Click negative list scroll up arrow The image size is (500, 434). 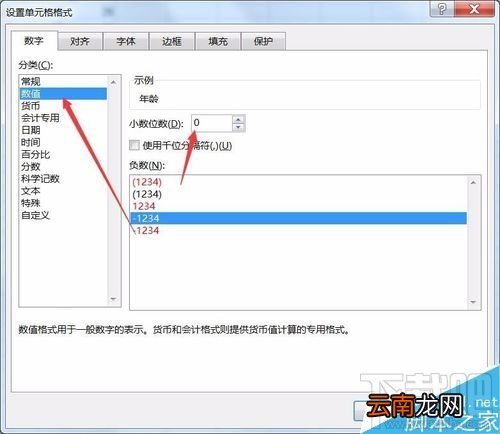click(x=473, y=182)
